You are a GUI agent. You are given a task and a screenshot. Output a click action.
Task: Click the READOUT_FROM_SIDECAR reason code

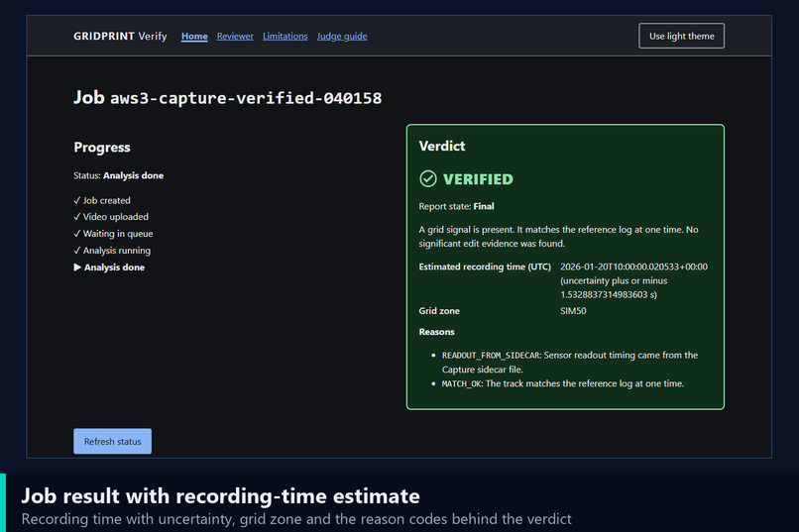click(491, 356)
